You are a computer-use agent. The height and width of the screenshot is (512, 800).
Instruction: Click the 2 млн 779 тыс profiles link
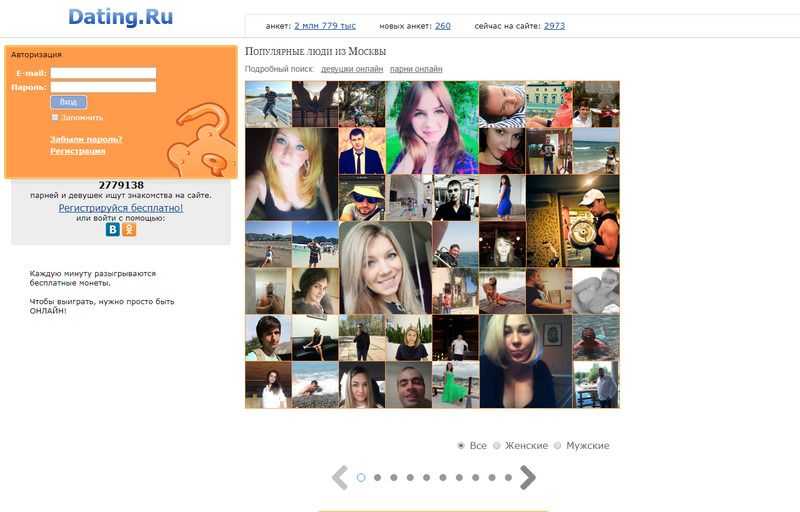click(x=325, y=26)
